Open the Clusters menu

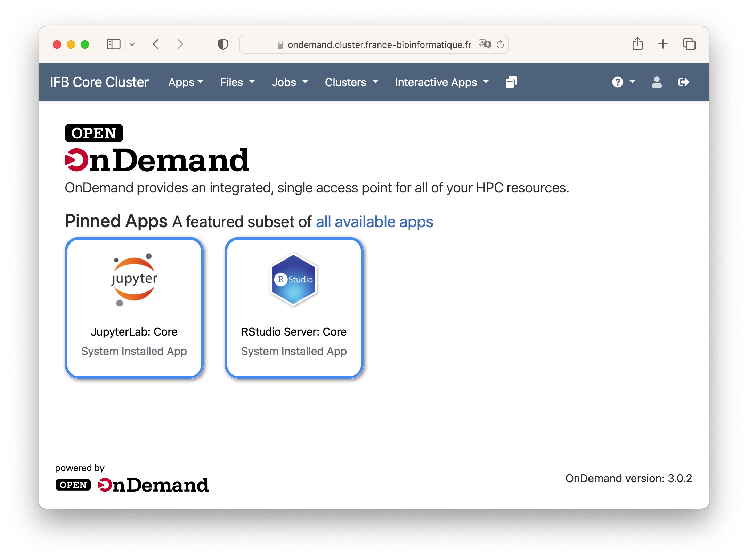click(x=350, y=82)
